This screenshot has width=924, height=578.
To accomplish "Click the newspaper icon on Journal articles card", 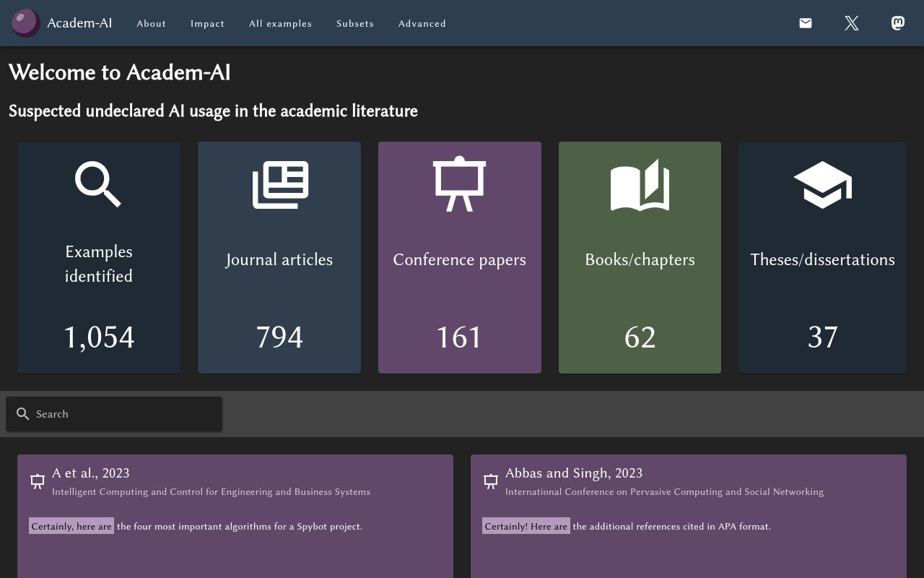I will pyautogui.click(x=280, y=185).
